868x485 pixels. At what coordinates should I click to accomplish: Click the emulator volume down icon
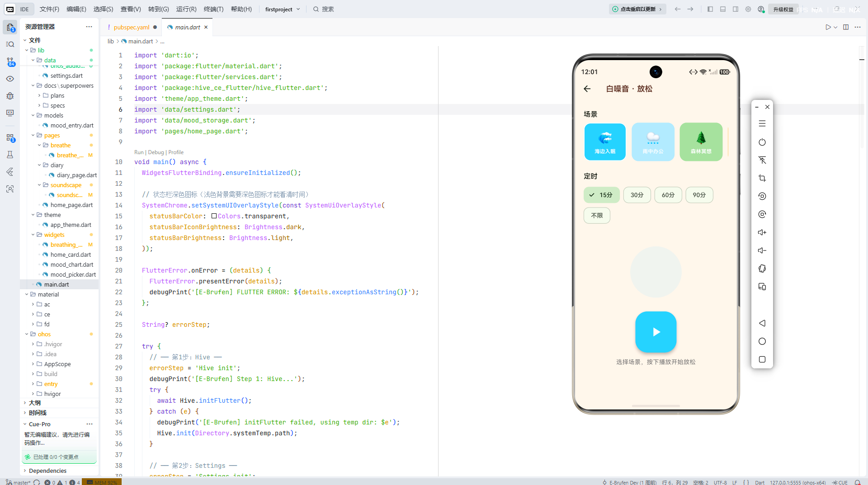(x=762, y=250)
